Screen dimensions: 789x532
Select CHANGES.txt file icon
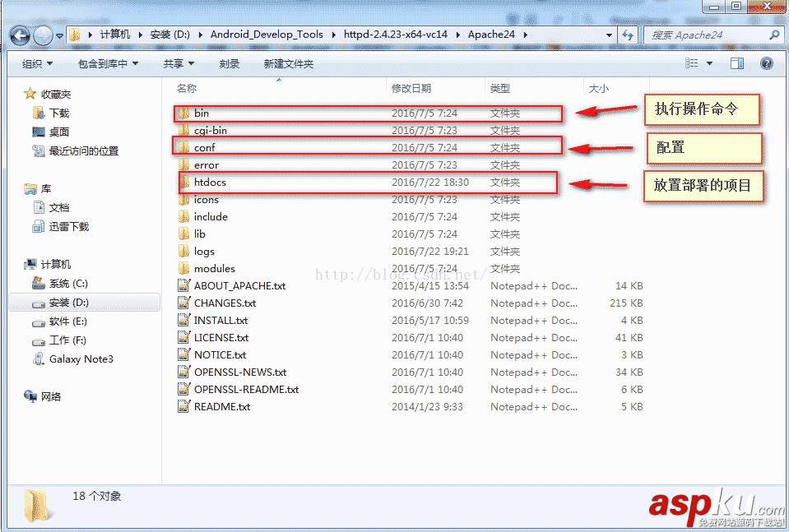(183, 303)
